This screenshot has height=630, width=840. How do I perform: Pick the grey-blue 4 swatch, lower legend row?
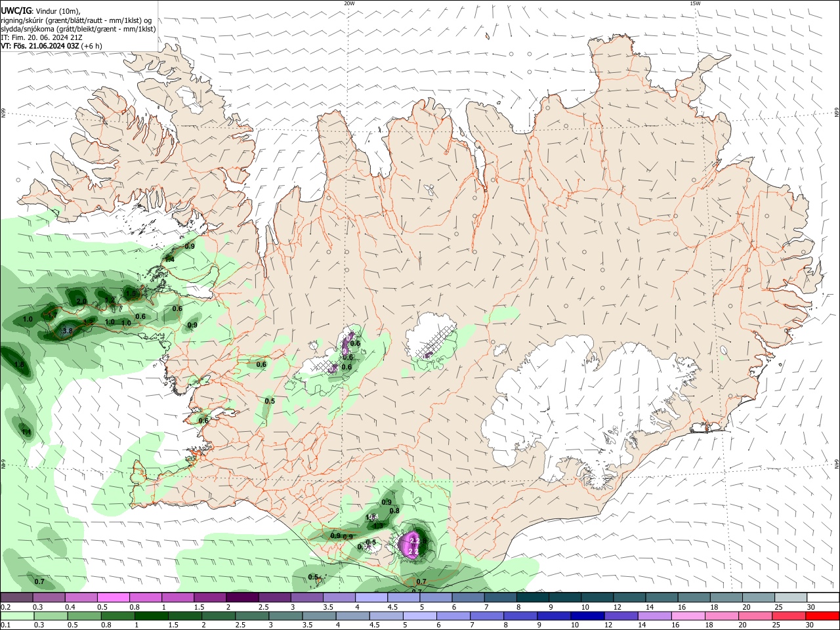(352, 616)
